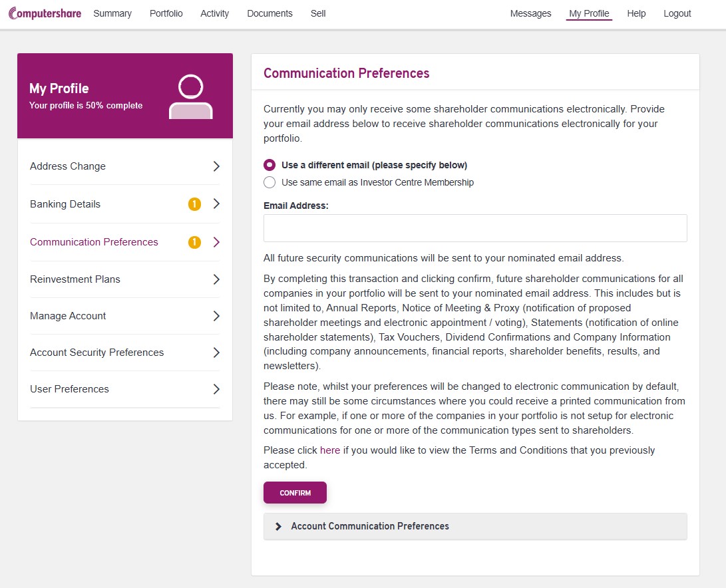Open the Banking Details section
Image resolution: width=726 pixels, height=588 pixels.
tap(65, 204)
